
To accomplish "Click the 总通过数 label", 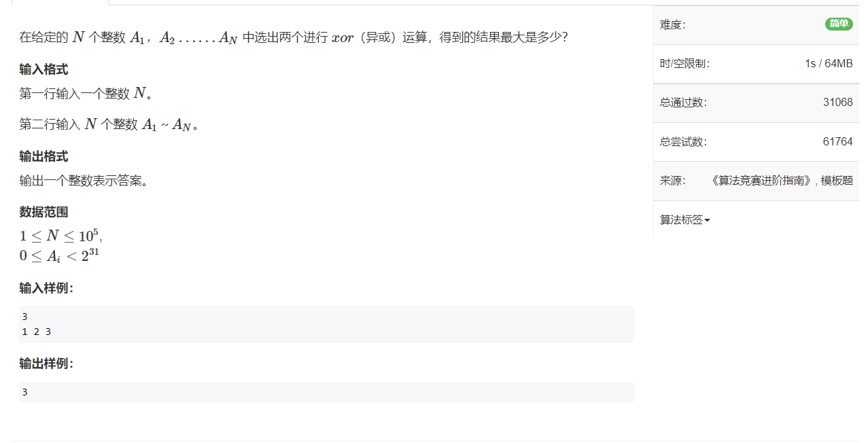I will pyautogui.click(x=683, y=103).
